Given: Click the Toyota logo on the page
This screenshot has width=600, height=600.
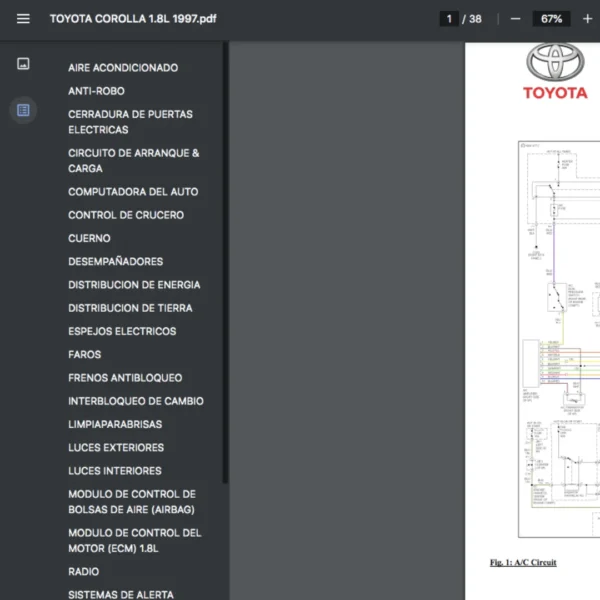Looking at the screenshot, I should 555,72.
